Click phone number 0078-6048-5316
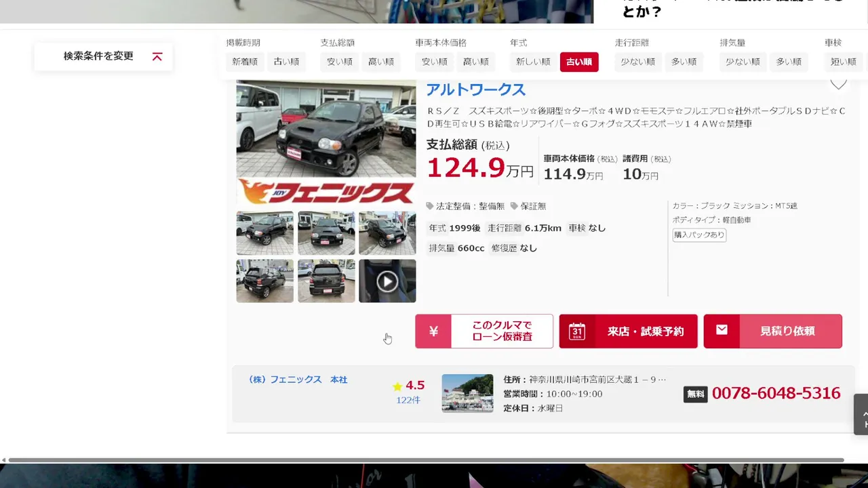868x488 pixels. coord(776,393)
